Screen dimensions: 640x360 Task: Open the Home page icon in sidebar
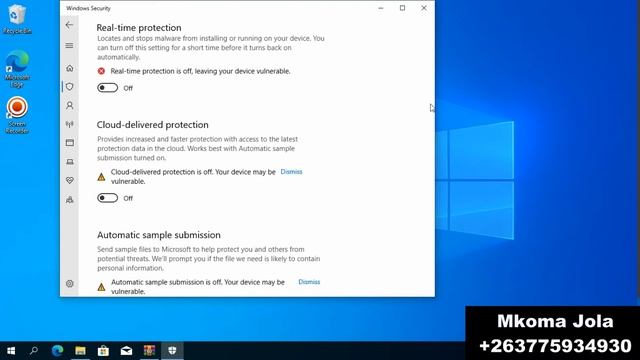[70, 68]
